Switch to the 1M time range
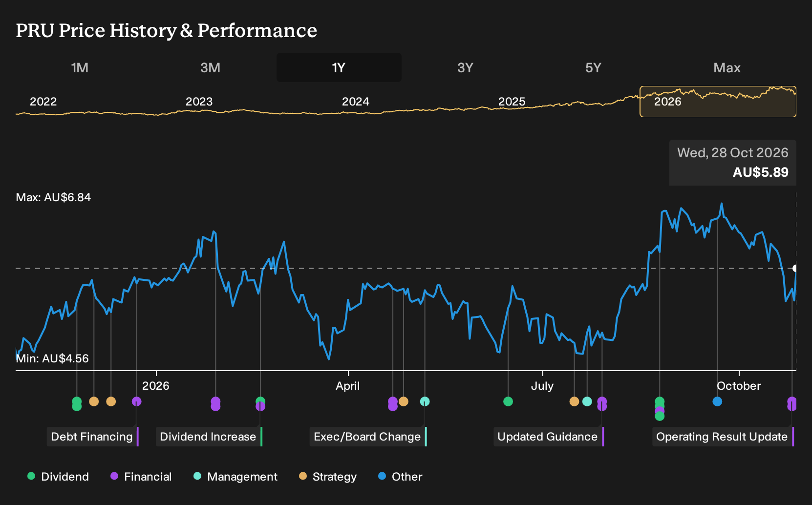 [80, 67]
